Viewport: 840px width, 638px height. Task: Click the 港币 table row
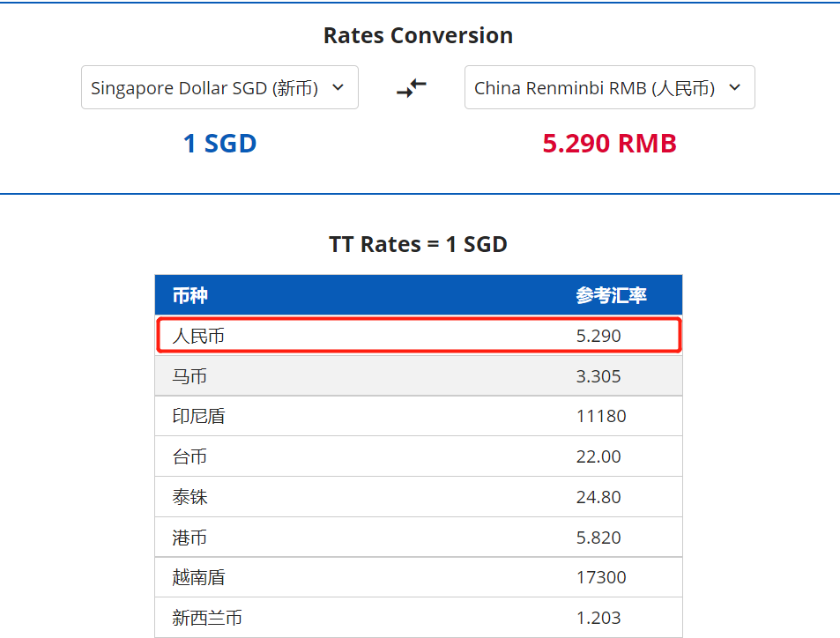(x=419, y=538)
